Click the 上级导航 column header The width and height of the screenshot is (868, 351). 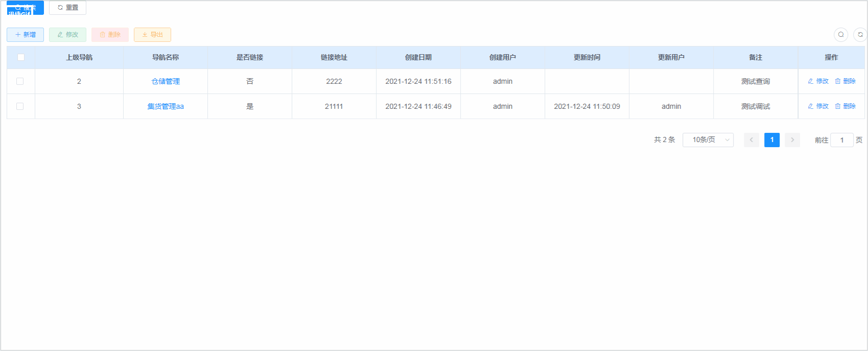[79, 57]
